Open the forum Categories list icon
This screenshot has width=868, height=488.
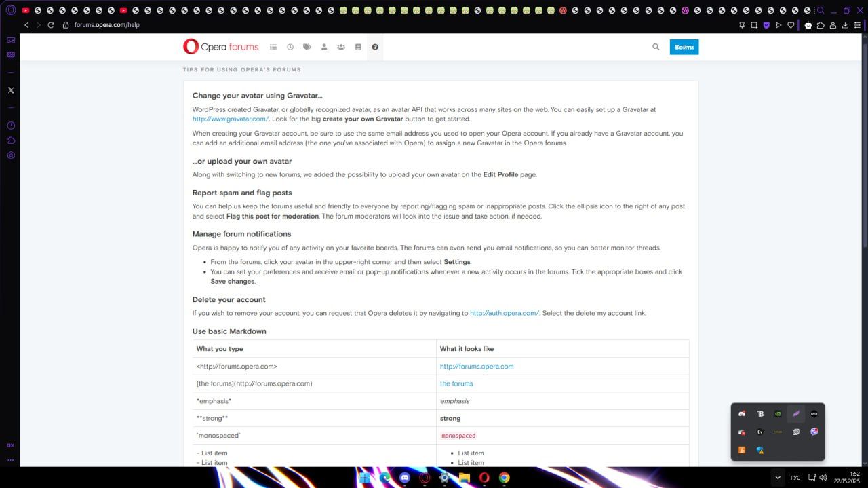(273, 47)
